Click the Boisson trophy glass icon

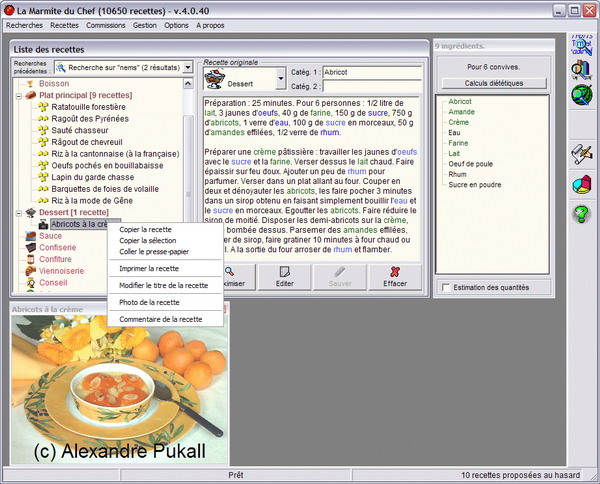tap(31, 83)
